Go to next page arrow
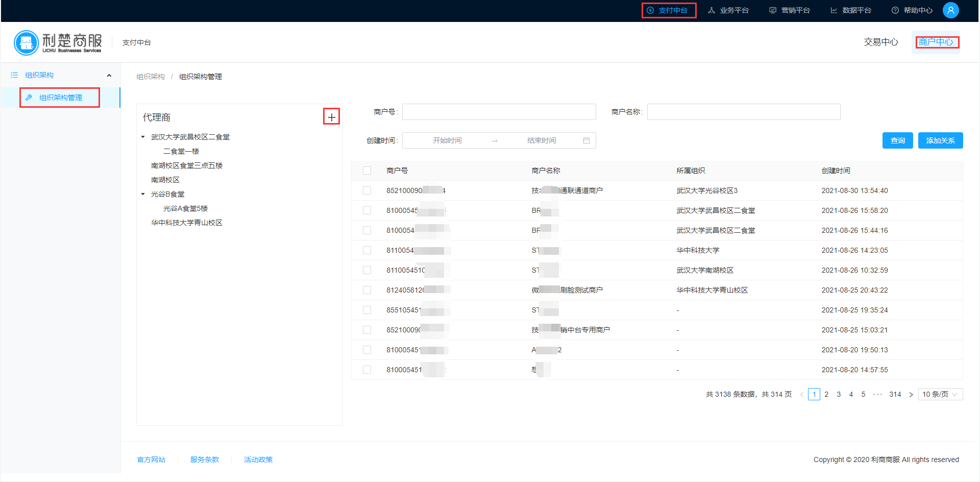 pyautogui.click(x=911, y=394)
